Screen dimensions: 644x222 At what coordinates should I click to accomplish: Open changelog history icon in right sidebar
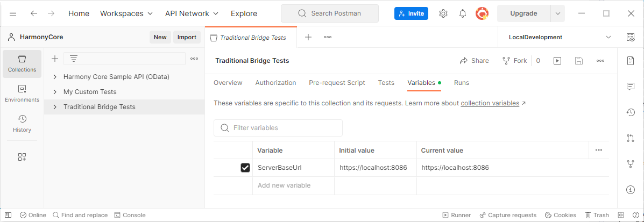[631, 112]
